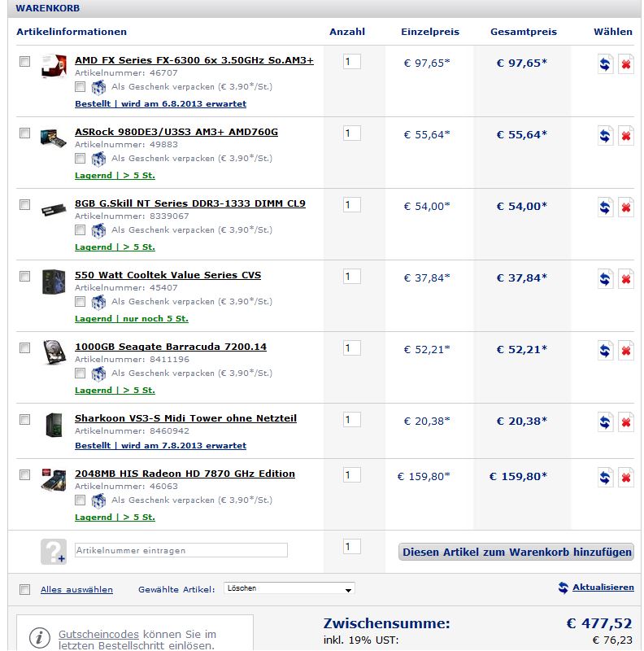Screen dimensions: 644x651
Task: Click the gift box icon under HIS Radeon
Action: tap(98, 500)
